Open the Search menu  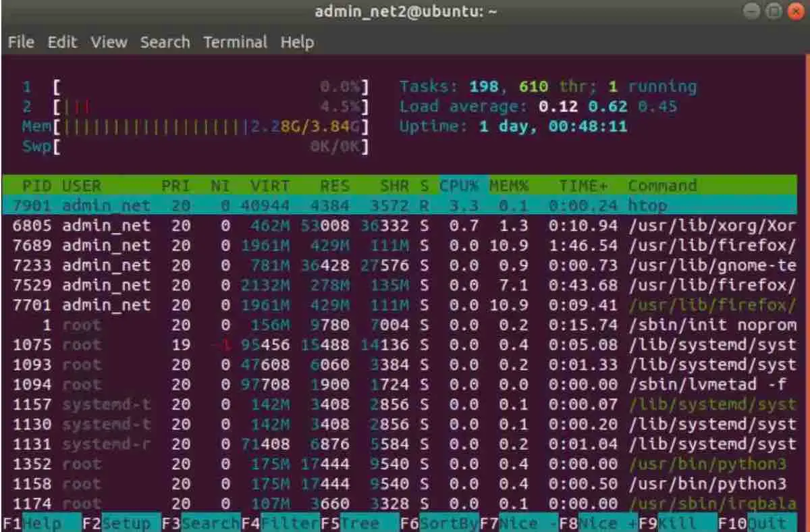click(165, 42)
